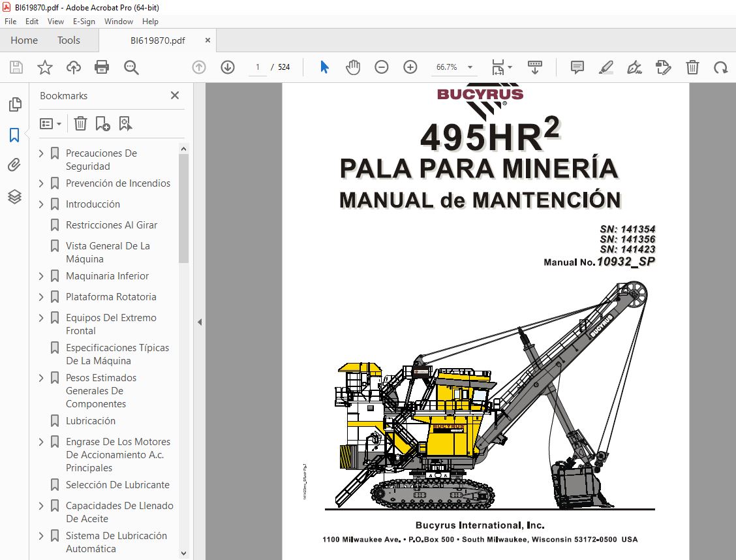Image resolution: width=736 pixels, height=560 pixels.
Task: Expand the Prevención de Incendios bookmark
Action: pos(41,183)
